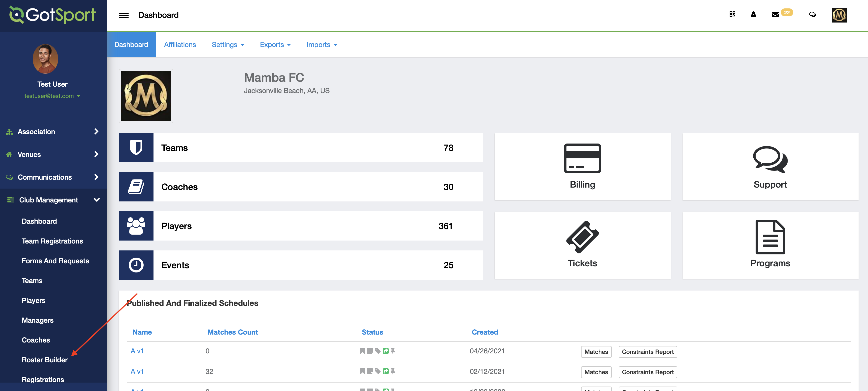Screen dimensions: 868x391
Task: Click the Venues home icon in sidebar
Action: 9,155
